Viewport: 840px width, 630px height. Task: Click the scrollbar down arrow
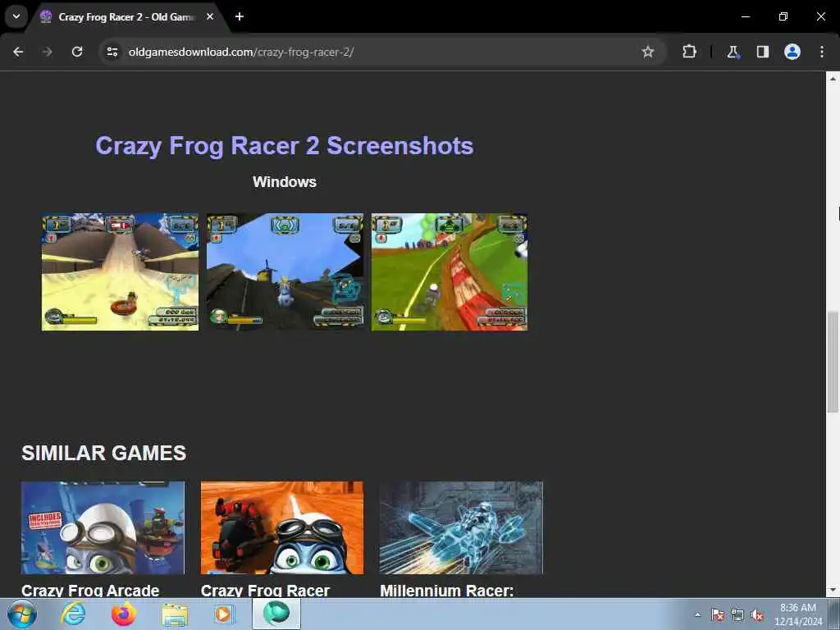833,591
